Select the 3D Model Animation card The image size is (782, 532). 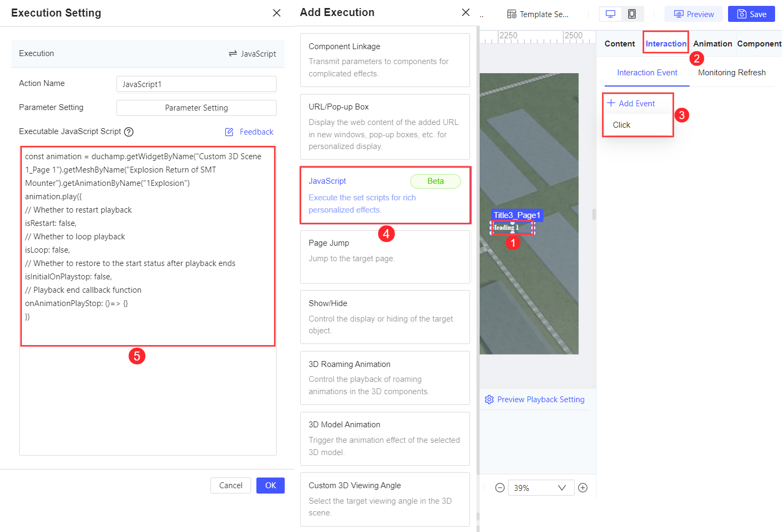point(385,439)
